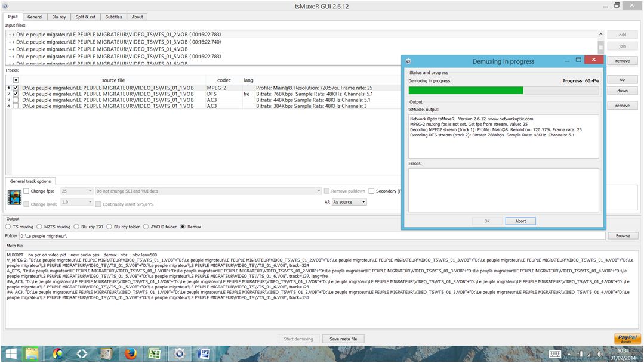Open Word from the taskbar
The width and height of the screenshot is (644, 363).
click(x=202, y=354)
